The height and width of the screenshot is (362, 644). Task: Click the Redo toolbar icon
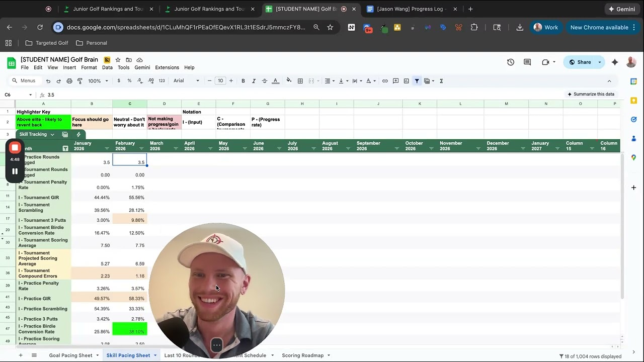pyautogui.click(x=58, y=81)
